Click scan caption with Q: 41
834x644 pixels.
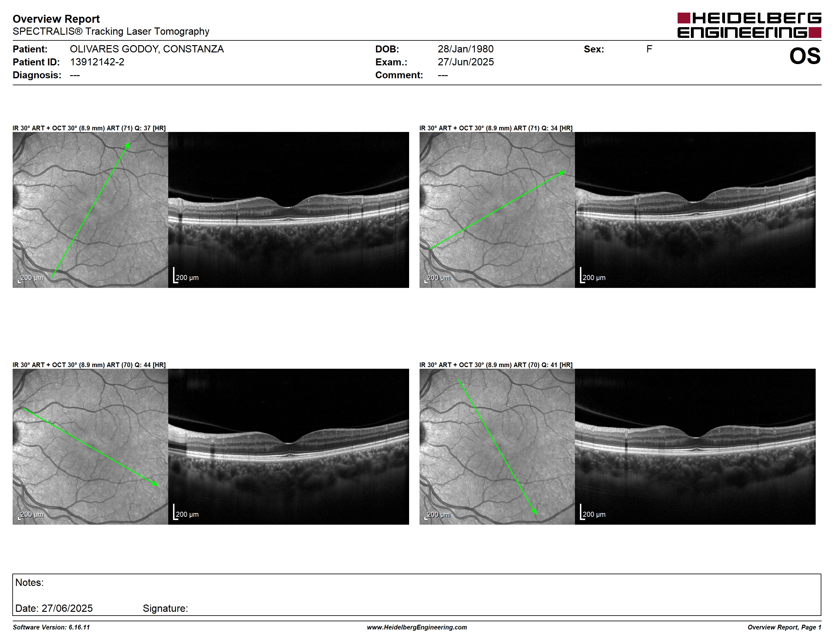coord(496,365)
